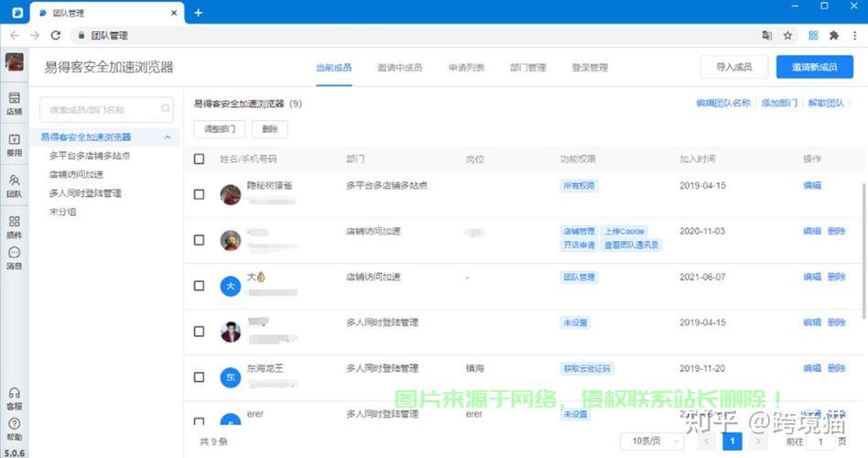This screenshot has height=458, width=868.
Task: Toggle the select-all checkbox in the table header
Action: click(200, 159)
